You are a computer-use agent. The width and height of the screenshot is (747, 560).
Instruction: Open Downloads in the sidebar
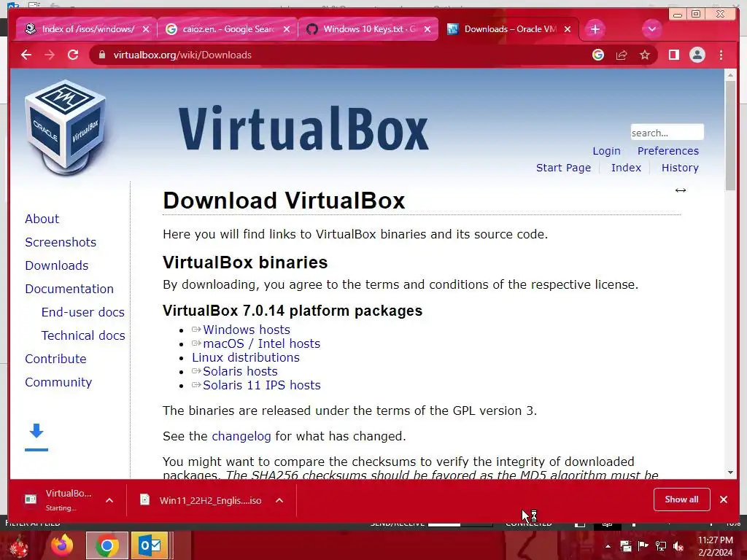click(57, 265)
